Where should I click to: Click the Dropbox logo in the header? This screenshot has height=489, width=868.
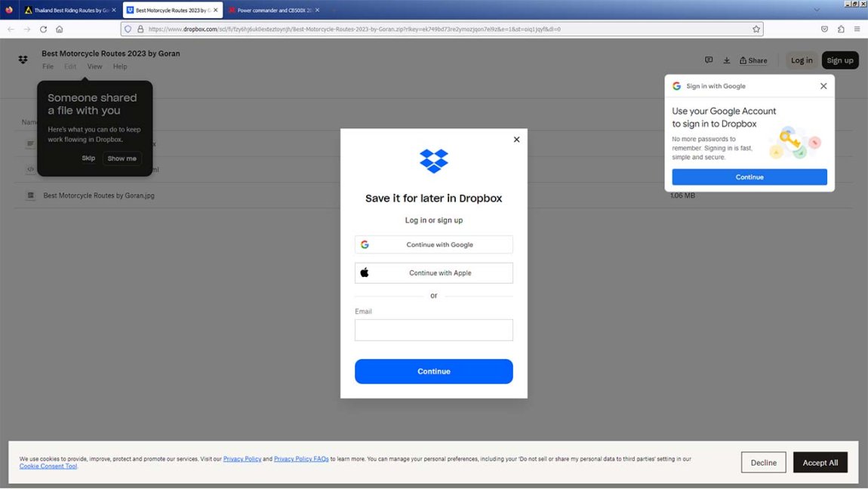point(23,60)
